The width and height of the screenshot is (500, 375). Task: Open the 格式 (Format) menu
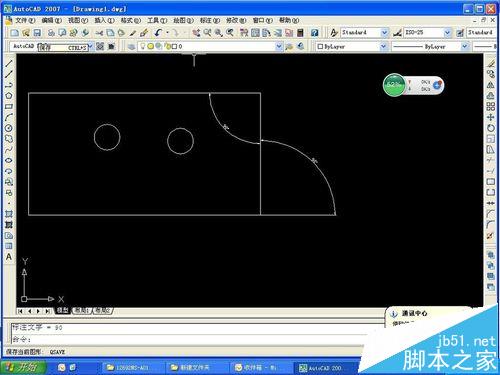[131, 21]
